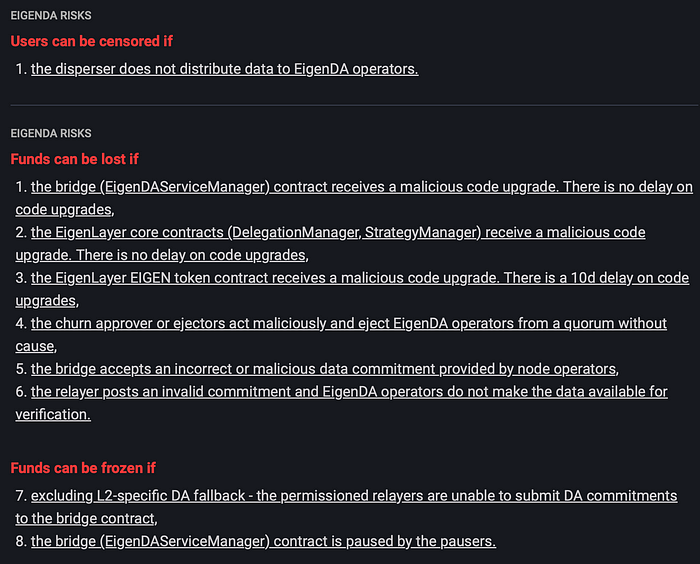Click list number 7 under 'Funds can be frozen if'
This screenshot has width=700, height=564.
click(x=21, y=496)
